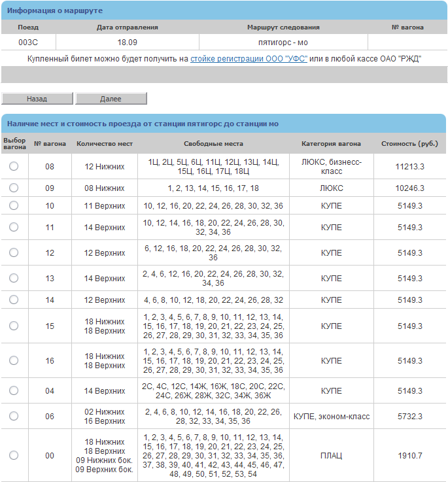Choose wagon 13 radio button
The height and width of the screenshot is (482, 448).
click(14, 279)
